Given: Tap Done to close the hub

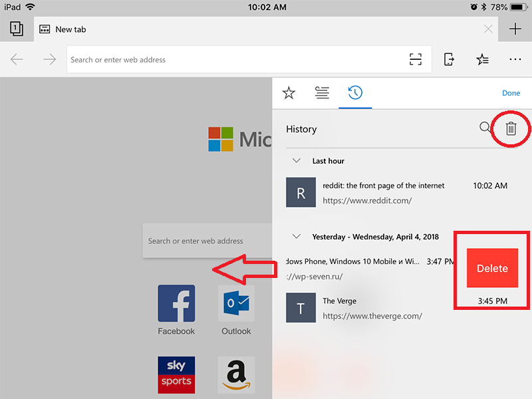Looking at the screenshot, I should (x=511, y=93).
